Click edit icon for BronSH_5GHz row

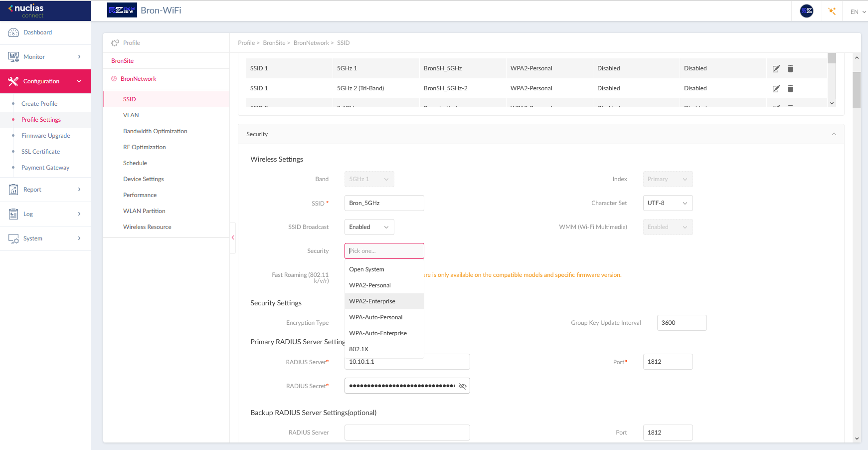point(776,69)
